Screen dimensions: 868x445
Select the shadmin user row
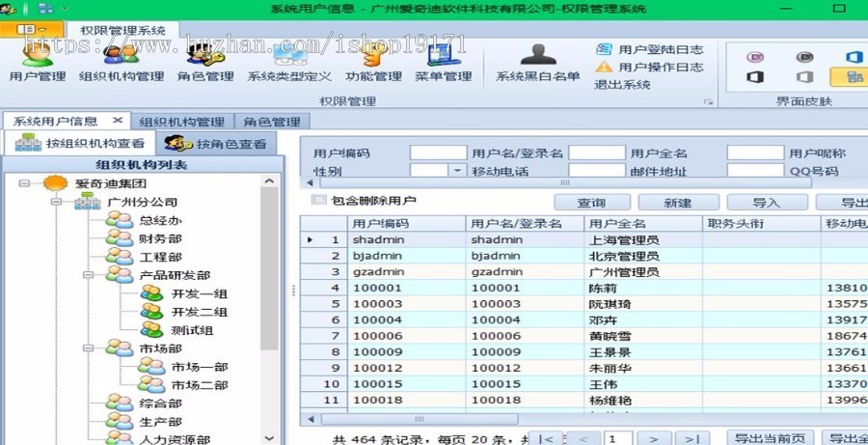point(584,240)
